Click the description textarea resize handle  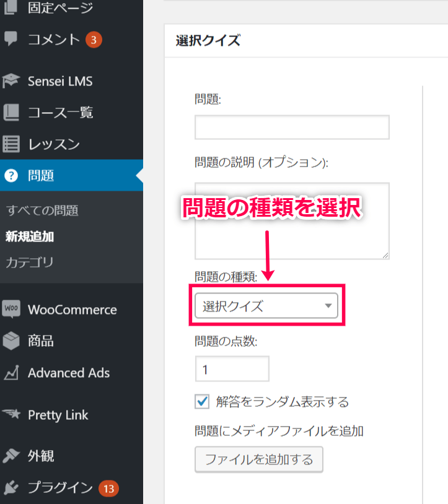coord(385,255)
